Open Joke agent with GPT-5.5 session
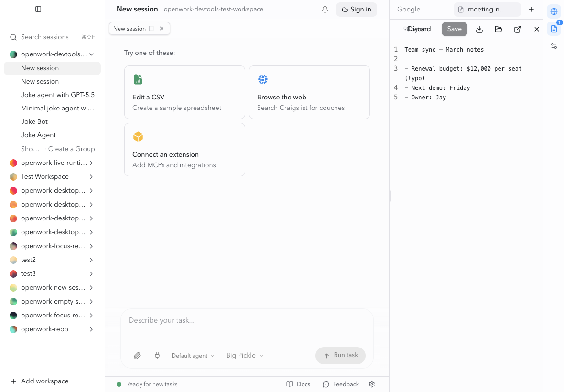 pyautogui.click(x=57, y=95)
